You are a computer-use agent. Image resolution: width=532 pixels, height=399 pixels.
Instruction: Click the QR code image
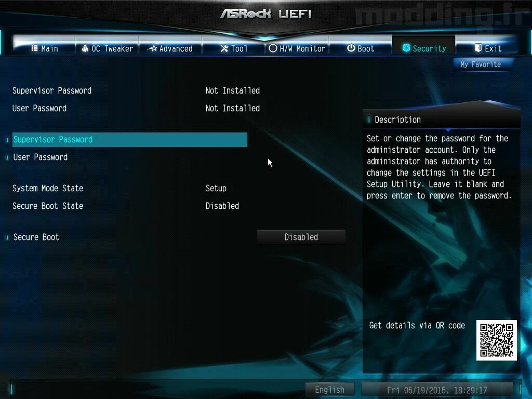[496, 340]
